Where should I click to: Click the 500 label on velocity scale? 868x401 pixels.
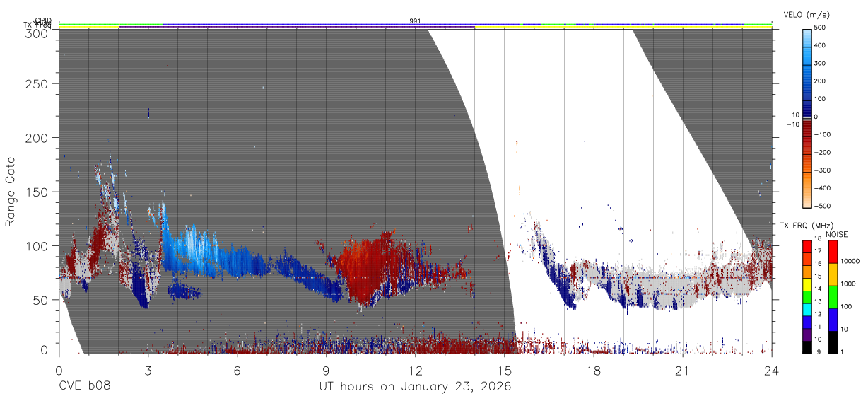click(x=820, y=28)
